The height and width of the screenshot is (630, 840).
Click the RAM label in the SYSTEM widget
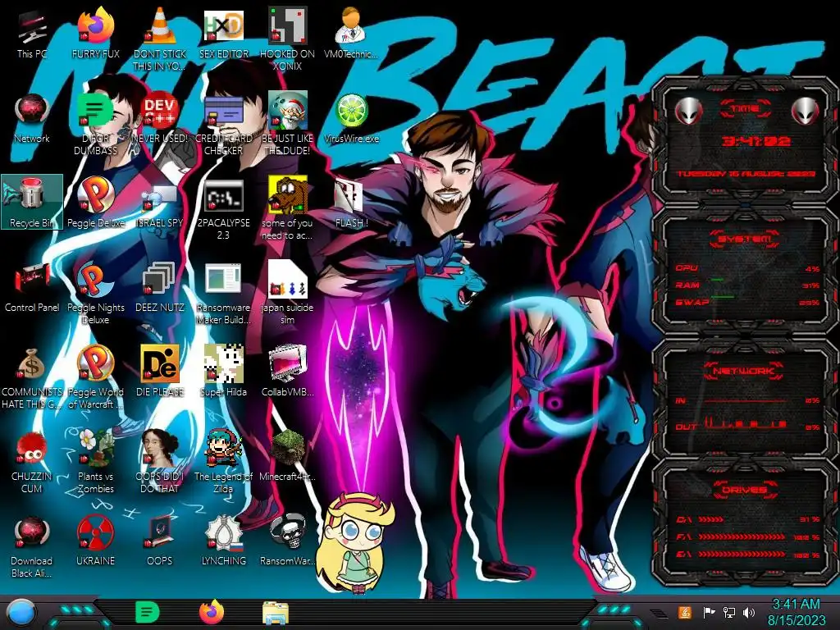click(687, 285)
